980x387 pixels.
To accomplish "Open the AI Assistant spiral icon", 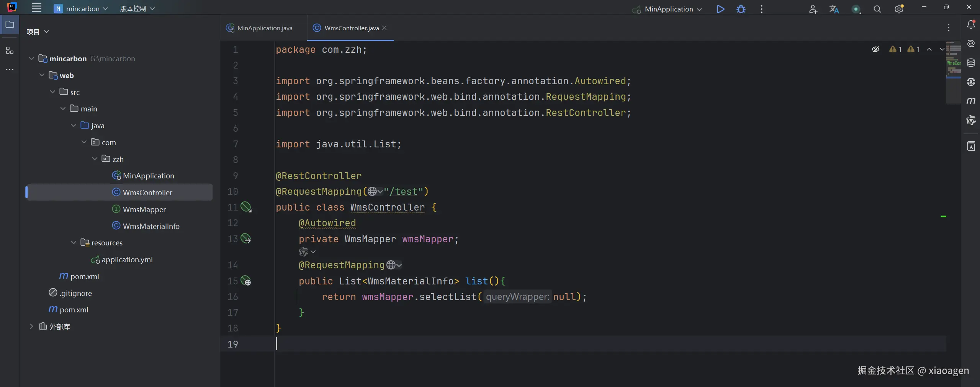I will (x=971, y=44).
